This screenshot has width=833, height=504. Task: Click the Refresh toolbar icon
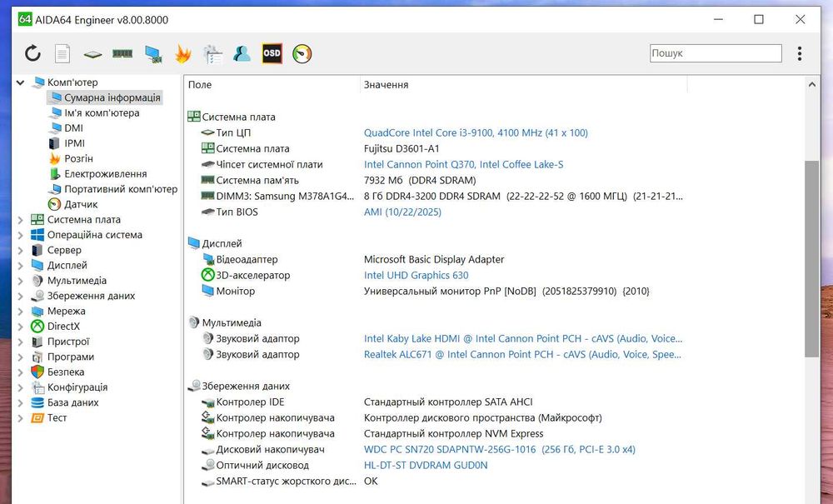[x=33, y=53]
